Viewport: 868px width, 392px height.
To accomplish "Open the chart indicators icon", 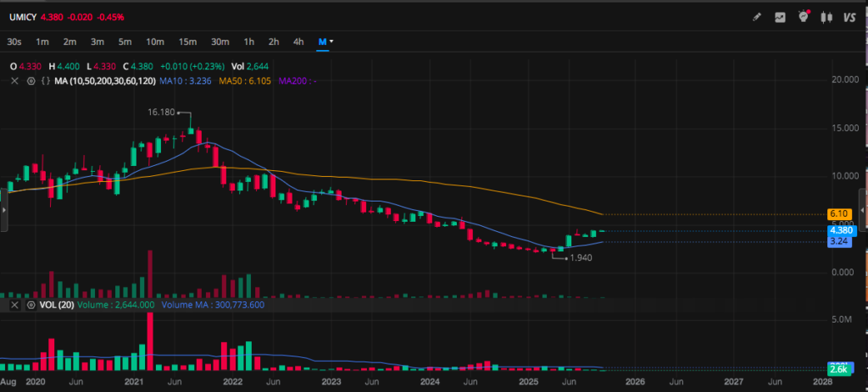I will pyautogui.click(x=780, y=17).
